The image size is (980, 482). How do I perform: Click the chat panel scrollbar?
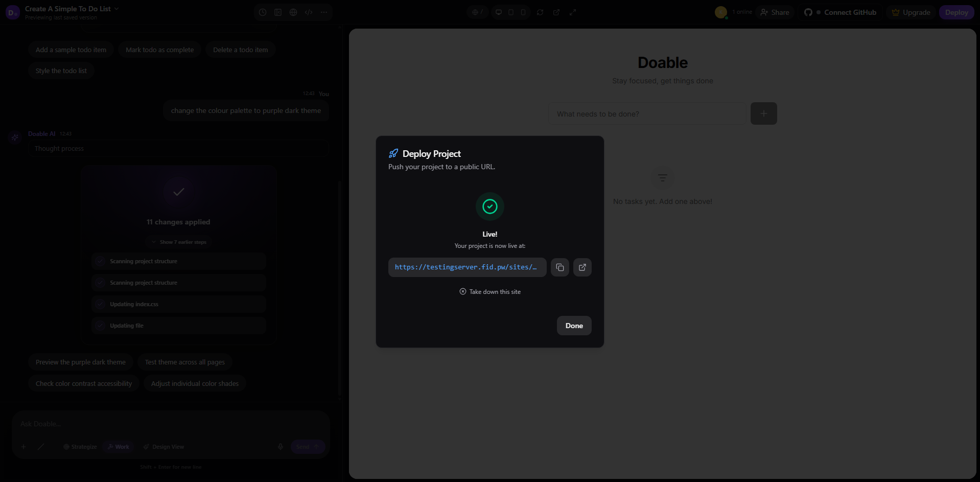(340, 289)
